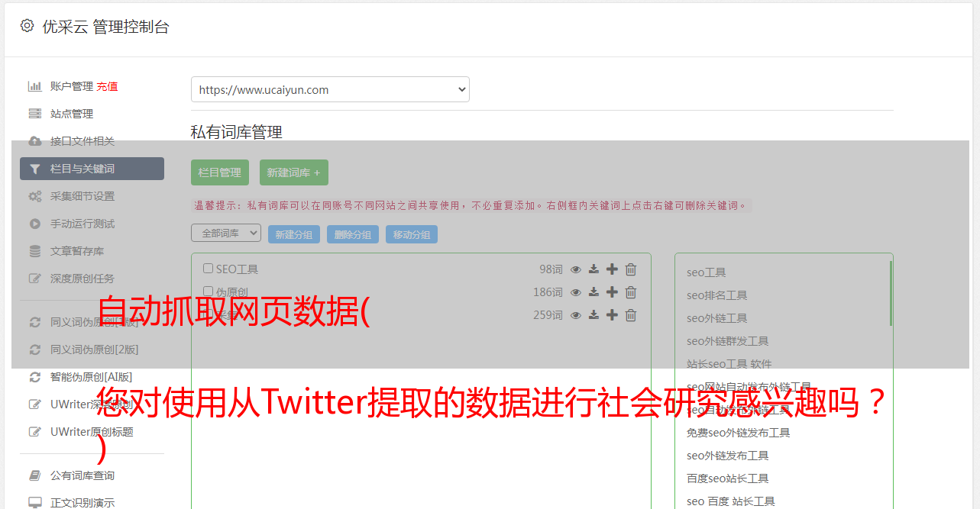This screenshot has height=509, width=980.
Task: Select keyword 'seo 百度 站长工具'
Action: coord(731,501)
